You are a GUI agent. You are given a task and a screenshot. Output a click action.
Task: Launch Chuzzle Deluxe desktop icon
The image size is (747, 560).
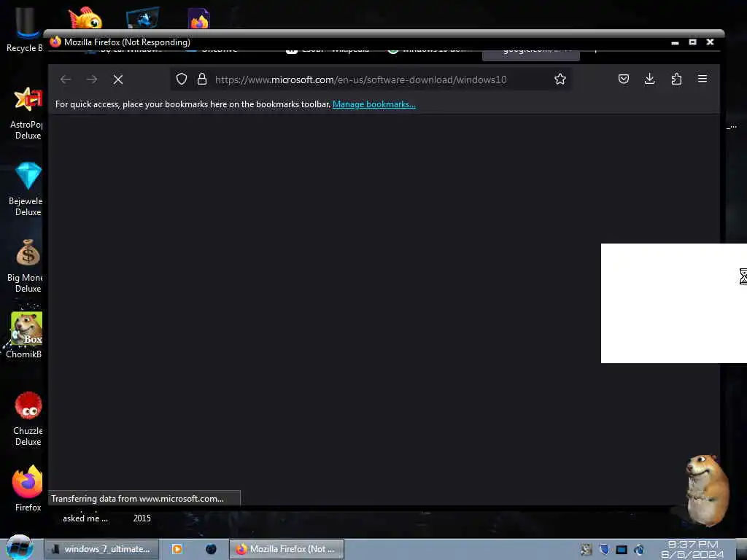(x=27, y=419)
